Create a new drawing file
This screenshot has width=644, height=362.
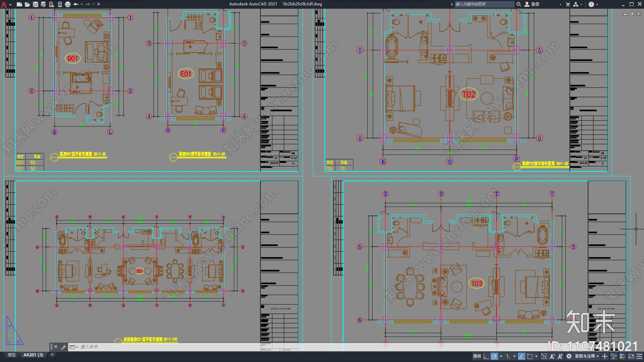19,4
